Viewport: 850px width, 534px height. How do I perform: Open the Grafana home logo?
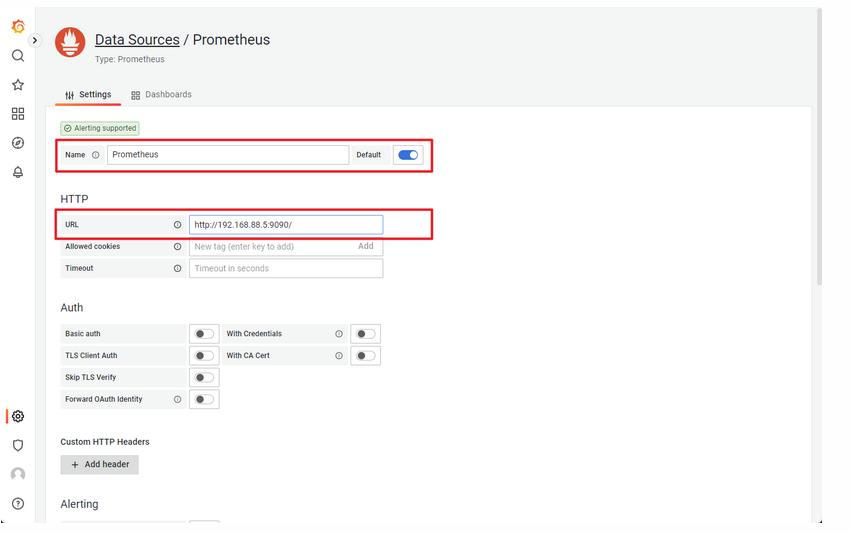tap(18, 26)
